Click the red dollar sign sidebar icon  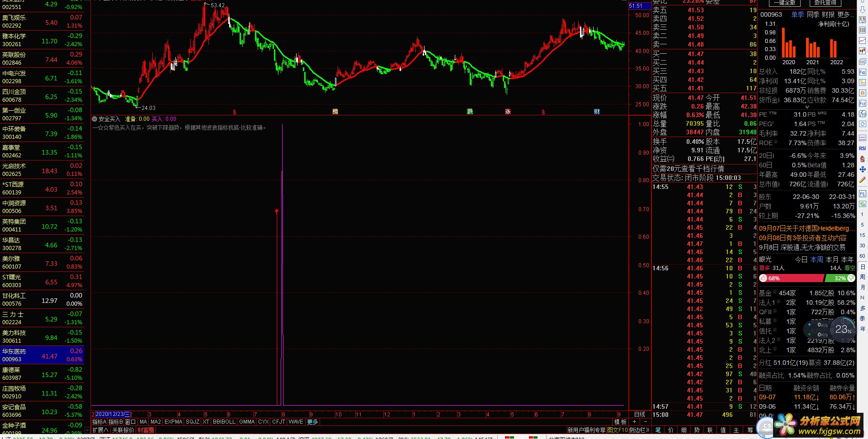point(863,158)
